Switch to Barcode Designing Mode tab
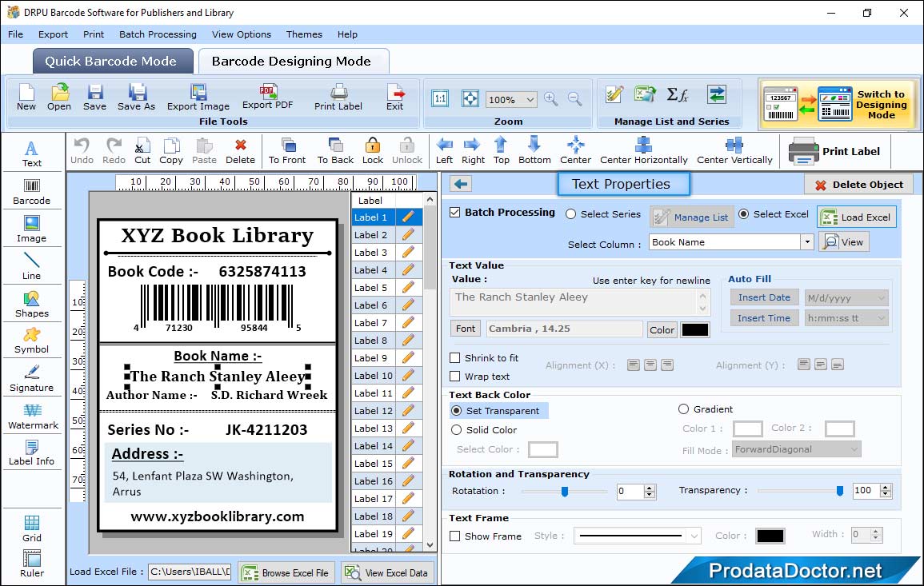The image size is (924, 586). pos(293,62)
